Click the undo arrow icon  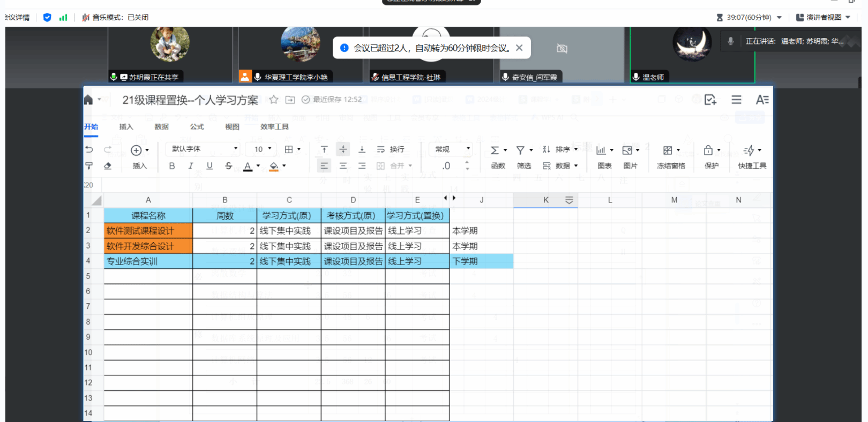tap(89, 149)
